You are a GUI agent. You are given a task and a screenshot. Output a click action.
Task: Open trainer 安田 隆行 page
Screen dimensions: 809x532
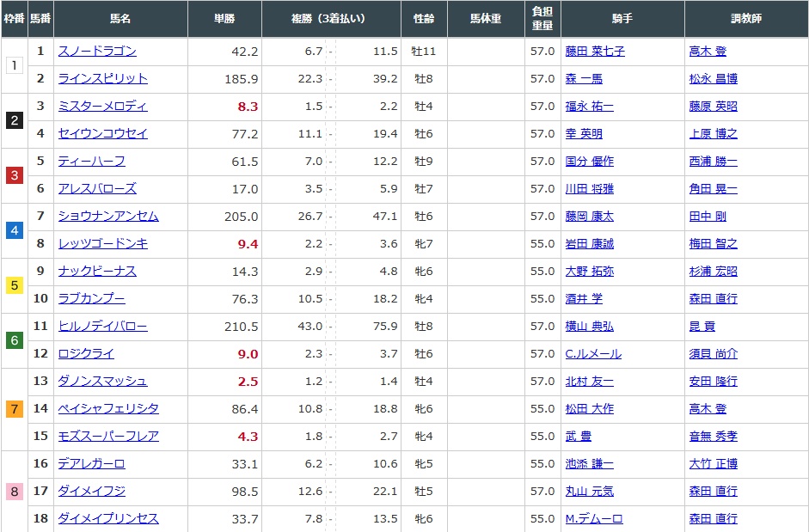(x=713, y=382)
